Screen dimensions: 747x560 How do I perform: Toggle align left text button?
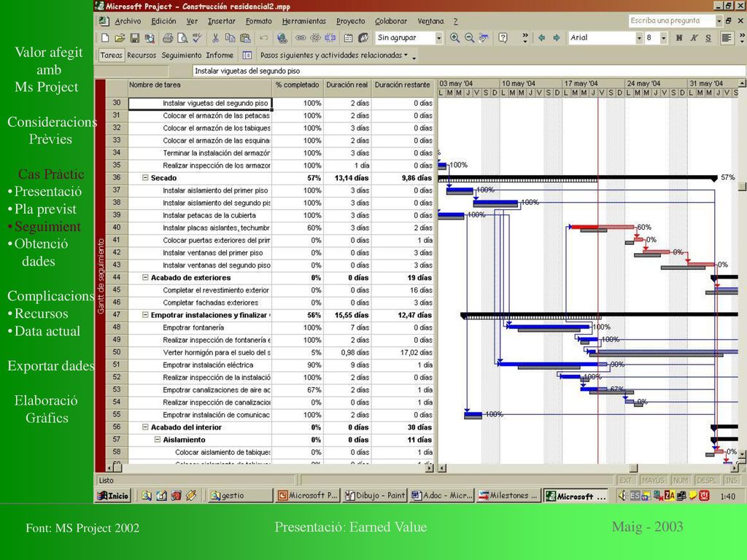pyautogui.click(x=727, y=38)
